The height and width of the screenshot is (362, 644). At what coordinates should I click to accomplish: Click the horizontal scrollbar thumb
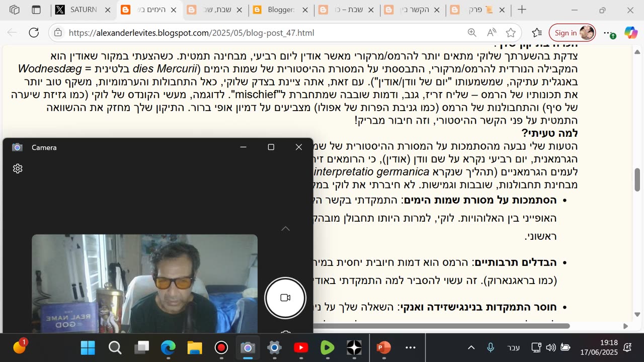coord(440,326)
